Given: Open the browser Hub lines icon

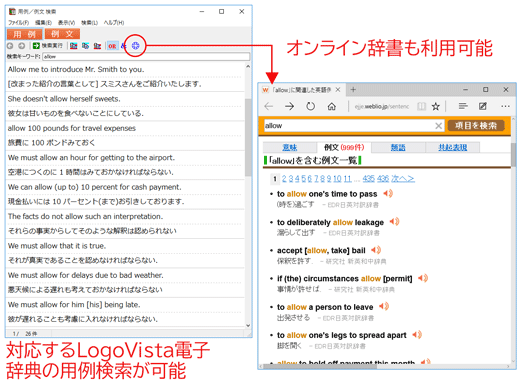Looking at the screenshot, I should click(x=463, y=106).
